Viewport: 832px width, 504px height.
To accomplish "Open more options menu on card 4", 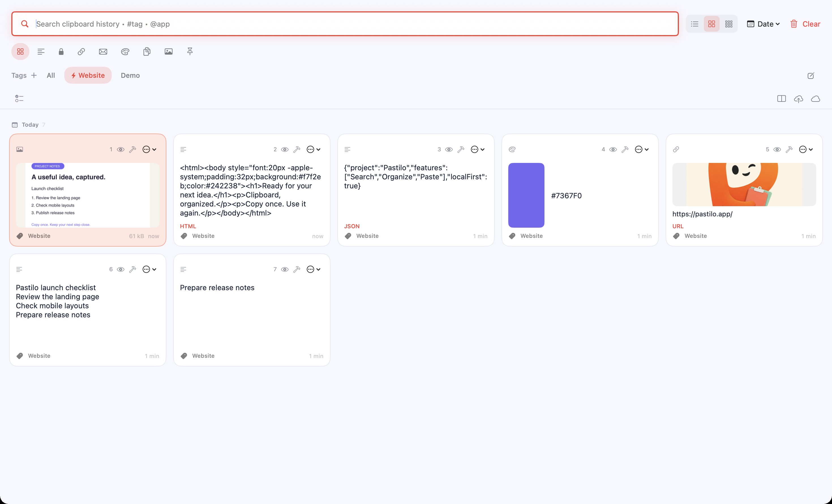I will pos(642,149).
